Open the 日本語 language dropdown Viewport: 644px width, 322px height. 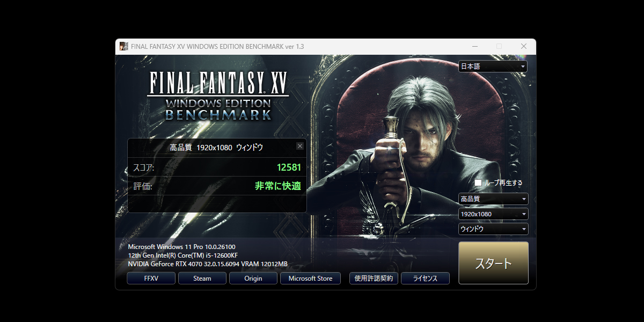[493, 67]
